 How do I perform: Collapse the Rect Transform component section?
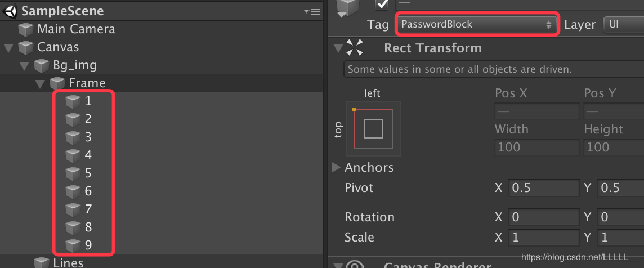[337, 48]
